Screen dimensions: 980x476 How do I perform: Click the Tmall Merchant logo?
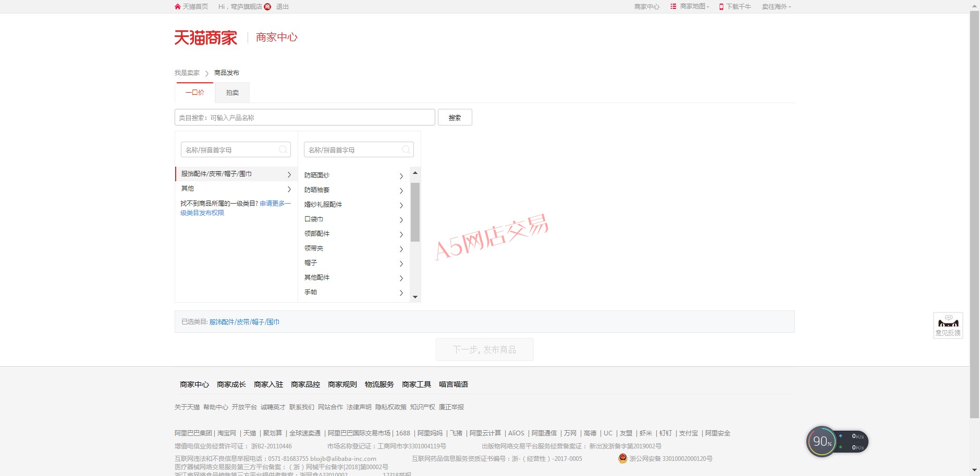[205, 37]
